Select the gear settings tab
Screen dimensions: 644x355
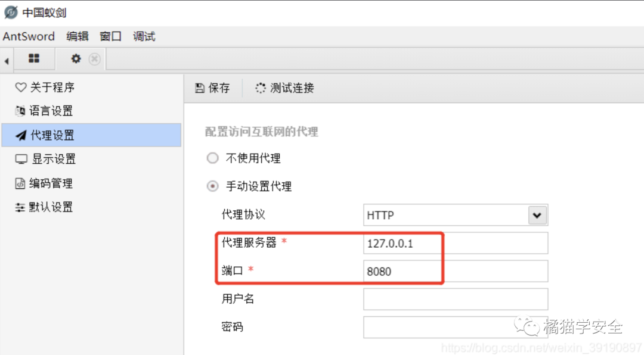point(76,59)
